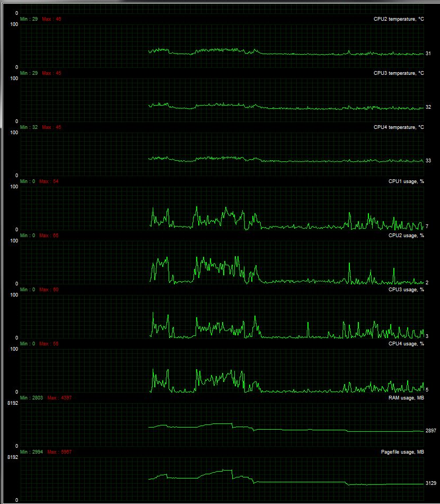Click Pagefile usage current value 3129

(x=430, y=483)
